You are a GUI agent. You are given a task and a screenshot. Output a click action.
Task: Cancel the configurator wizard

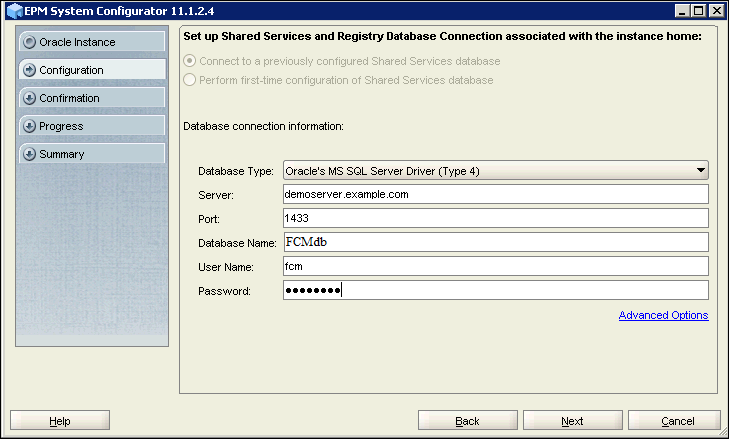pos(677,421)
